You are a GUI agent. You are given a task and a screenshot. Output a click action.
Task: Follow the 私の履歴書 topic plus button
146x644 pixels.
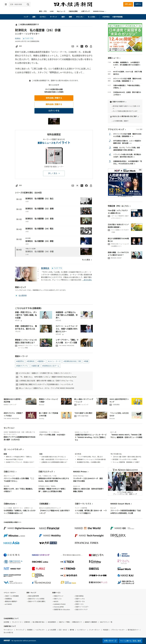coord(16,295)
